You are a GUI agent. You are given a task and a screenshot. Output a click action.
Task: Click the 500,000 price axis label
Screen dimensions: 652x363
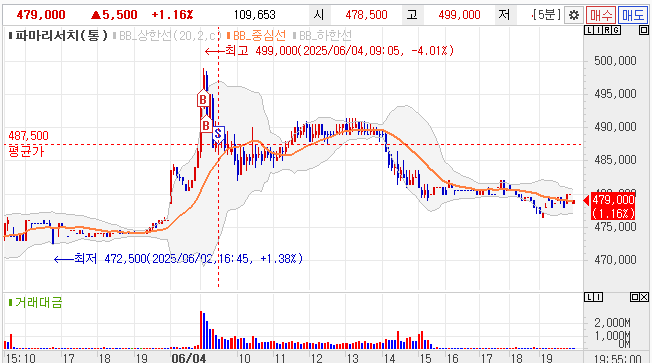click(615, 61)
